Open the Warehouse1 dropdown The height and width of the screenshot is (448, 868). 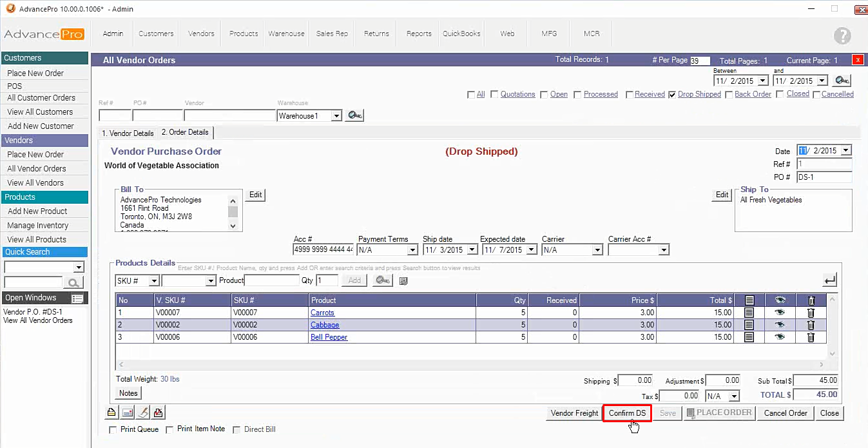(x=336, y=116)
